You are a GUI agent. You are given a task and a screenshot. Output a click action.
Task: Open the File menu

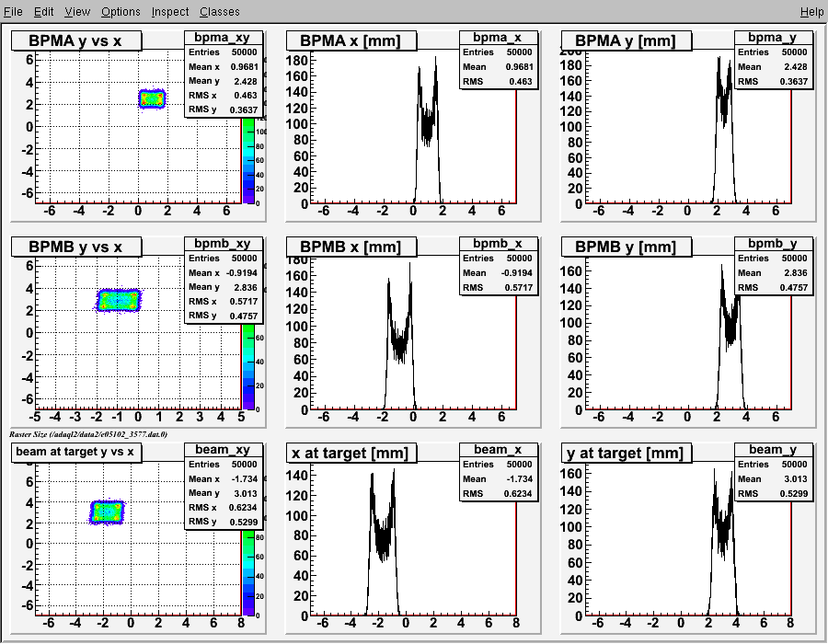tap(13, 12)
